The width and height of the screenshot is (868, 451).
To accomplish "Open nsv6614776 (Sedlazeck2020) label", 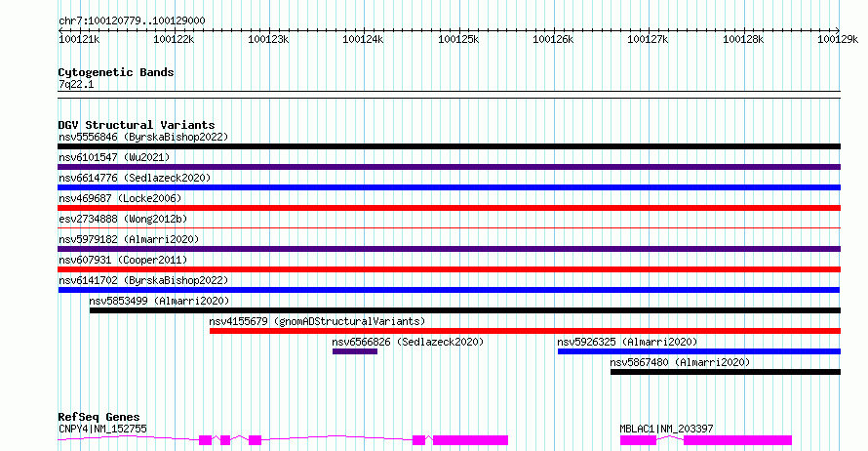I will pos(135,178).
